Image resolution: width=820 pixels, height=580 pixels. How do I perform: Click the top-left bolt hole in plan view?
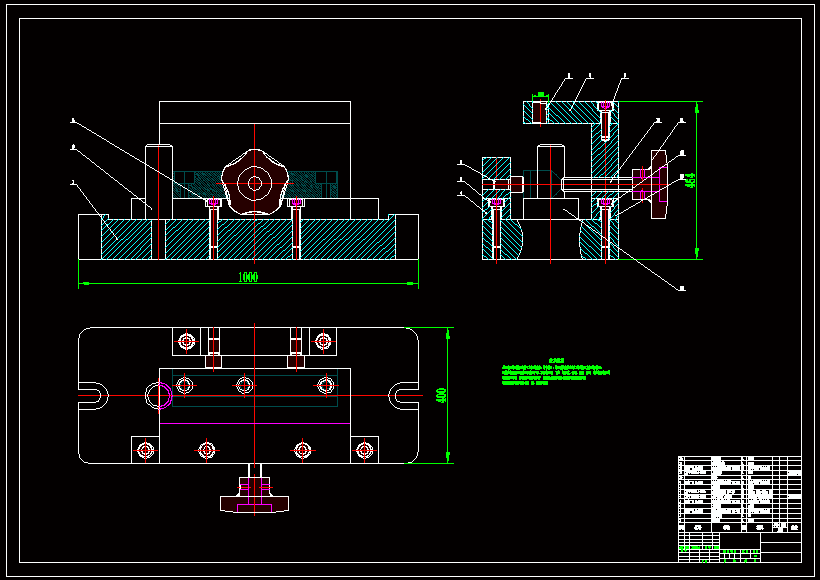point(186,342)
